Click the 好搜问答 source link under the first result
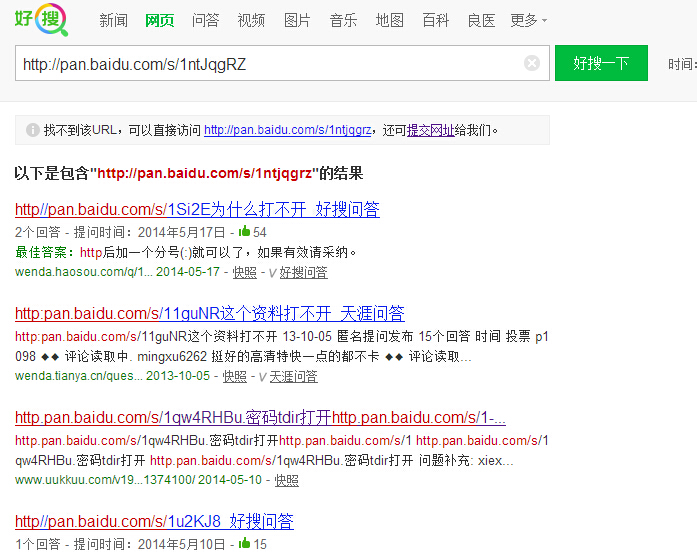The width and height of the screenshot is (697, 552). pos(303,272)
